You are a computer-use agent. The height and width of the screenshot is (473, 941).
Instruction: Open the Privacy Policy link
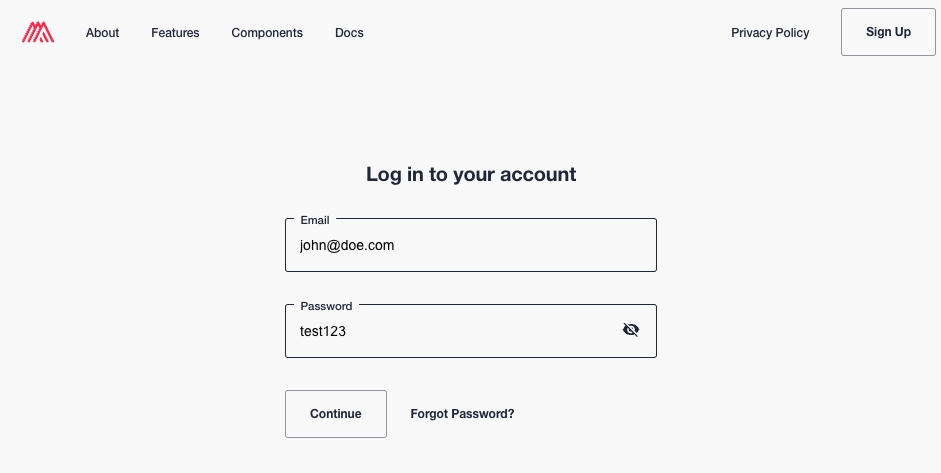tap(770, 33)
